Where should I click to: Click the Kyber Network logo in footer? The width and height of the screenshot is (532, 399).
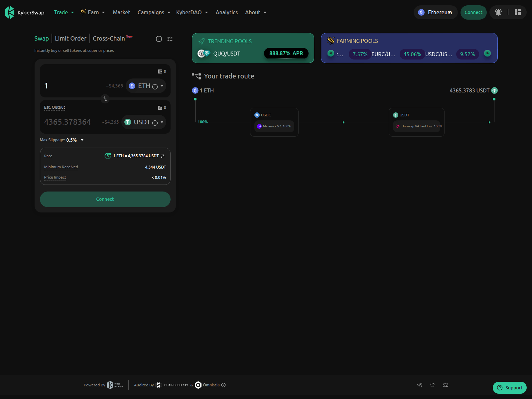[x=115, y=385]
